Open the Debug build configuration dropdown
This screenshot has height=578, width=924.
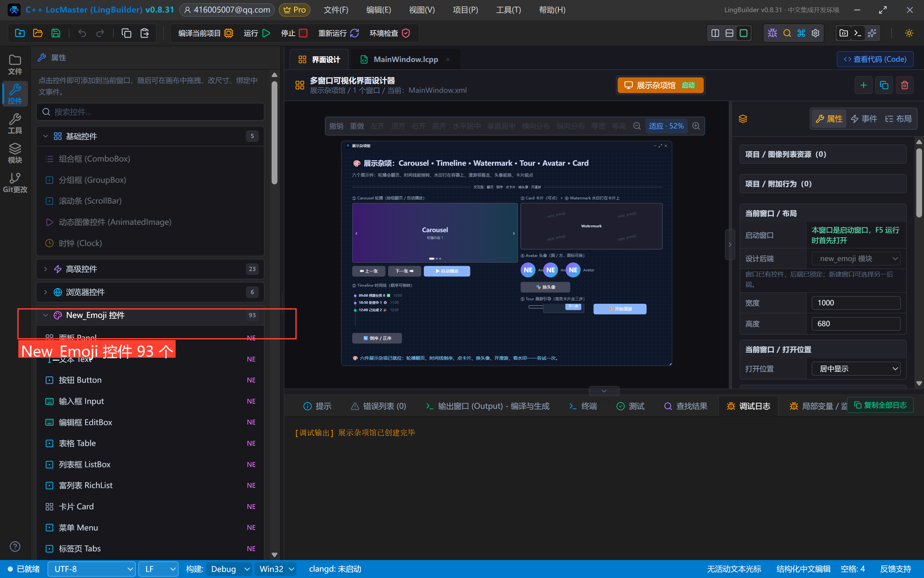tap(229, 569)
